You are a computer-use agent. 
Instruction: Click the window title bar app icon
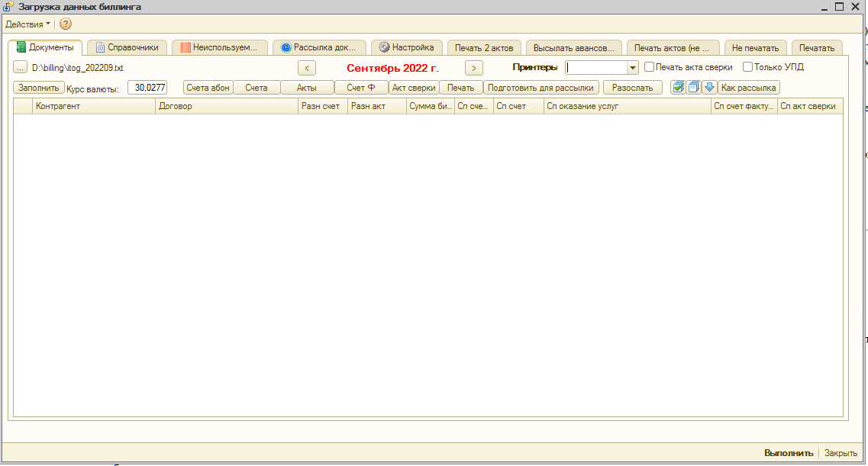[x=8, y=7]
